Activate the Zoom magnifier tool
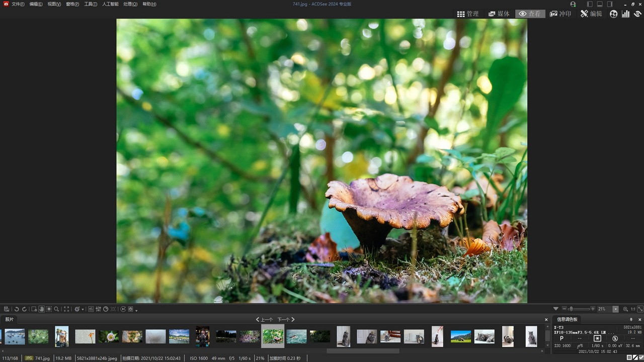Screen dimensions: 644x362 (x=56, y=309)
